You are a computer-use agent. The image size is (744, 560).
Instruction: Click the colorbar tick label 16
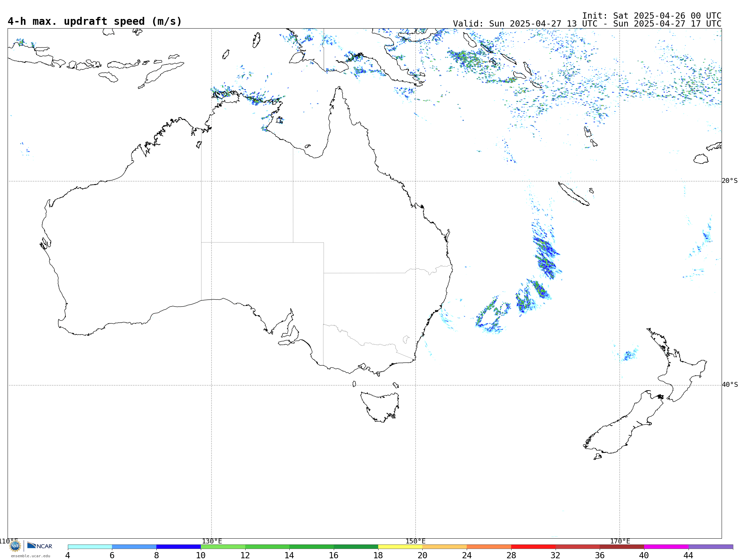[334, 556]
